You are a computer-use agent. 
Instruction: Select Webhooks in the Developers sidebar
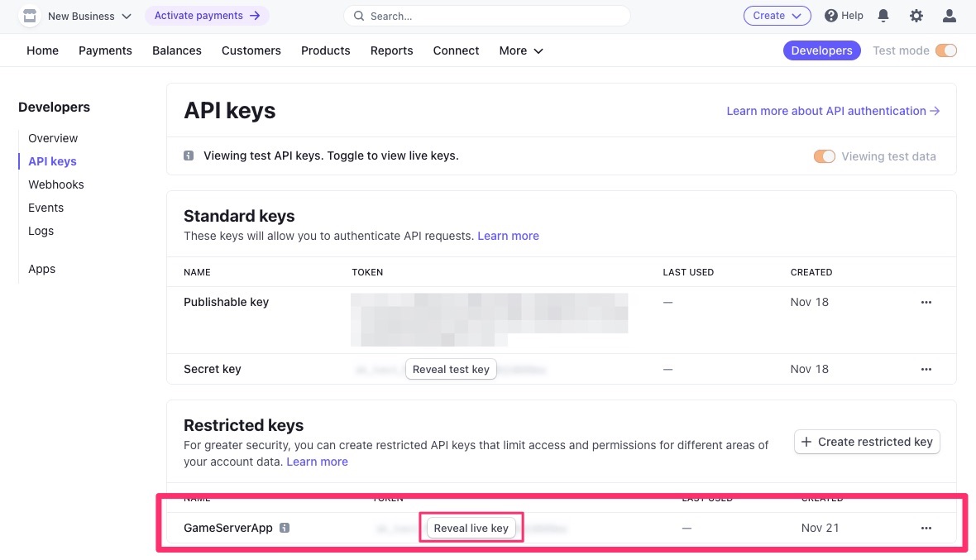coord(55,184)
